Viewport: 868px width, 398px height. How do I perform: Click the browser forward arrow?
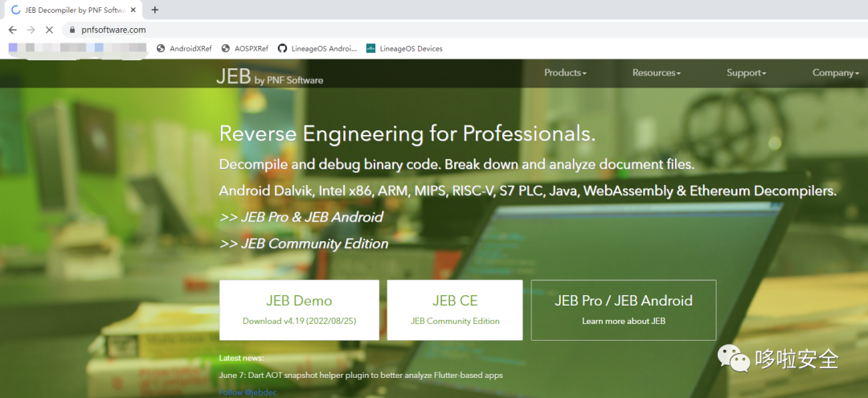(31, 30)
